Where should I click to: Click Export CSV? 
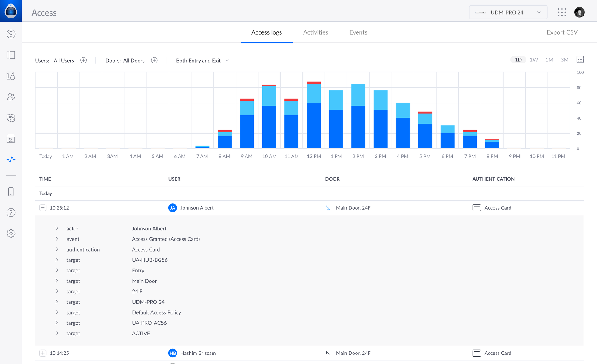click(x=562, y=32)
